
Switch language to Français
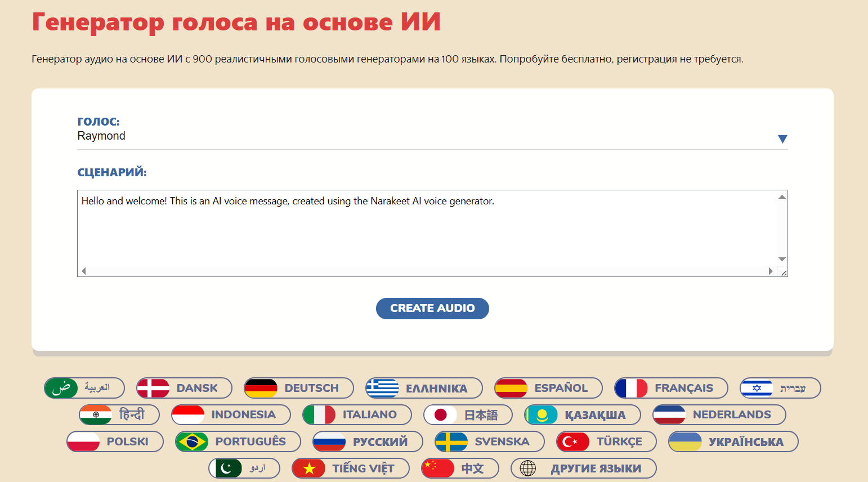(x=671, y=388)
